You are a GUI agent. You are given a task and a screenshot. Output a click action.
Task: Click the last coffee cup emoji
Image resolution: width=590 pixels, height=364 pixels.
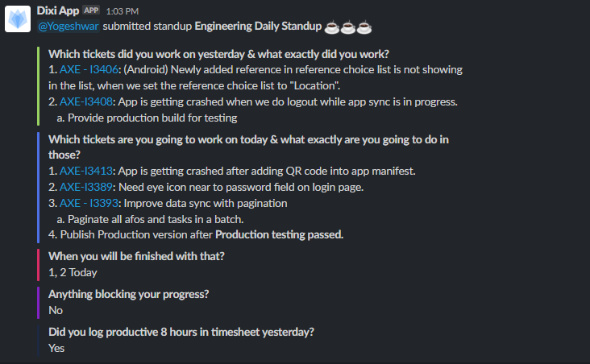click(x=364, y=27)
